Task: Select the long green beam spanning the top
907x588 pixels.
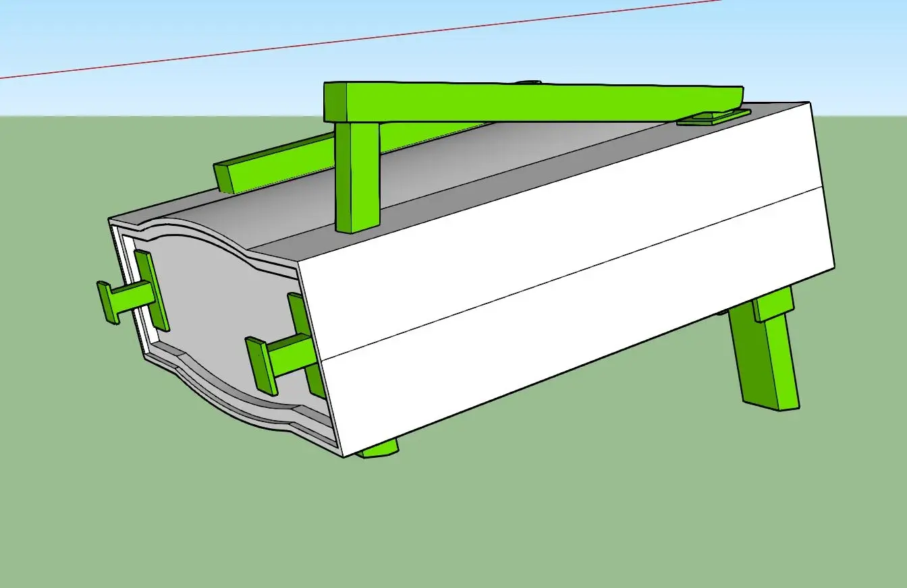Action: pyautogui.click(x=533, y=102)
